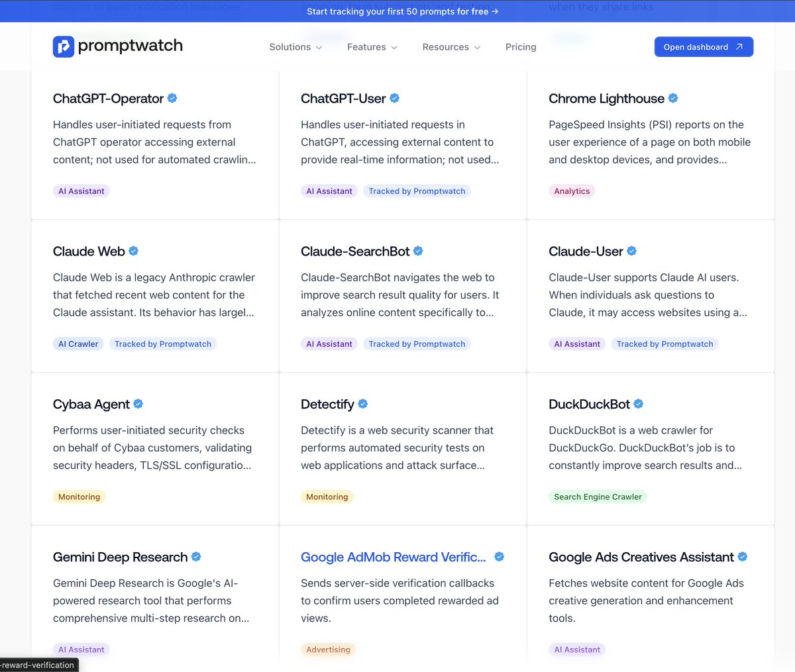Click Tracked by Promptwatch tag on Claude-SearchBot

[417, 344]
